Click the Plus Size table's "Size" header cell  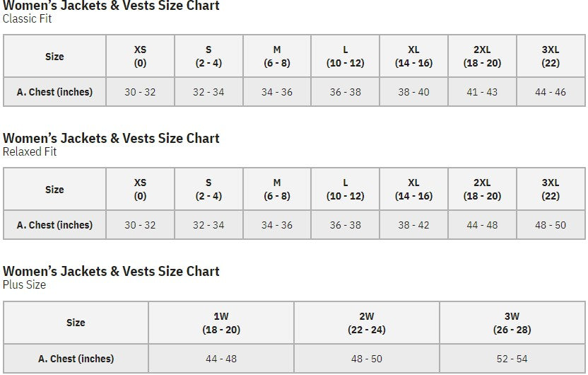pos(76,323)
